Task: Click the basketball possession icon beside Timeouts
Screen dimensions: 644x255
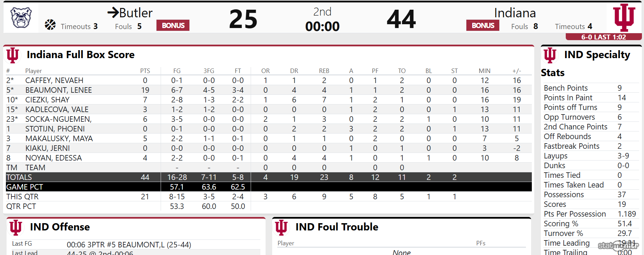Action: click(x=50, y=25)
